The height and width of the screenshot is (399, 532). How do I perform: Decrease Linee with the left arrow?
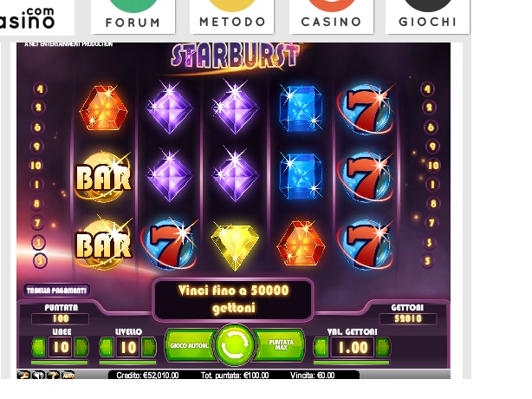click(39, 347)
